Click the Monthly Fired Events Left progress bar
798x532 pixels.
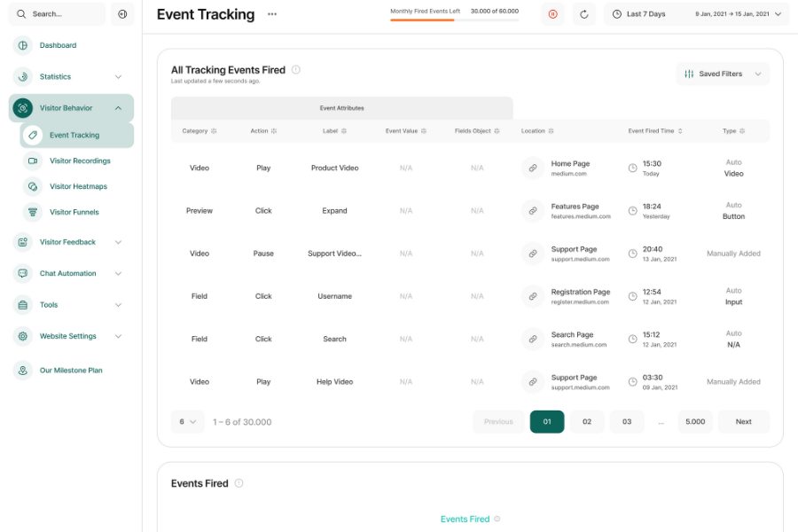tap(455, 20)
